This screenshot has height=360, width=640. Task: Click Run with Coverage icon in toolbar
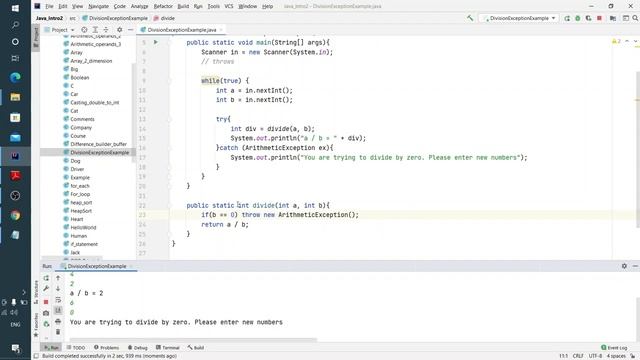(x=588, y=18)
